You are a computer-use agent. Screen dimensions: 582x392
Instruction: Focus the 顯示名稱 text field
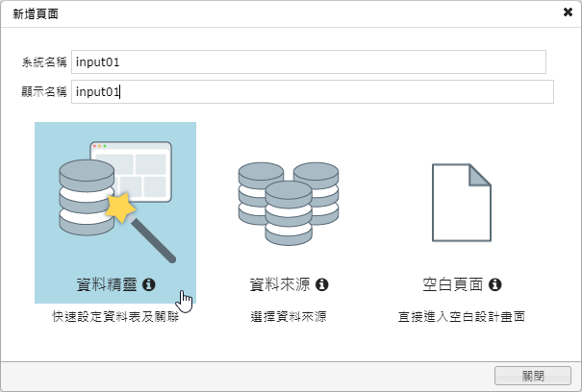[312, 92]
